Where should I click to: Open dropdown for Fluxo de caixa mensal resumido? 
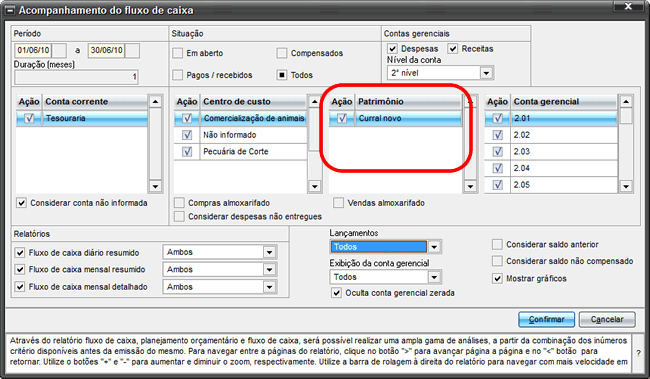click(269, 270)
